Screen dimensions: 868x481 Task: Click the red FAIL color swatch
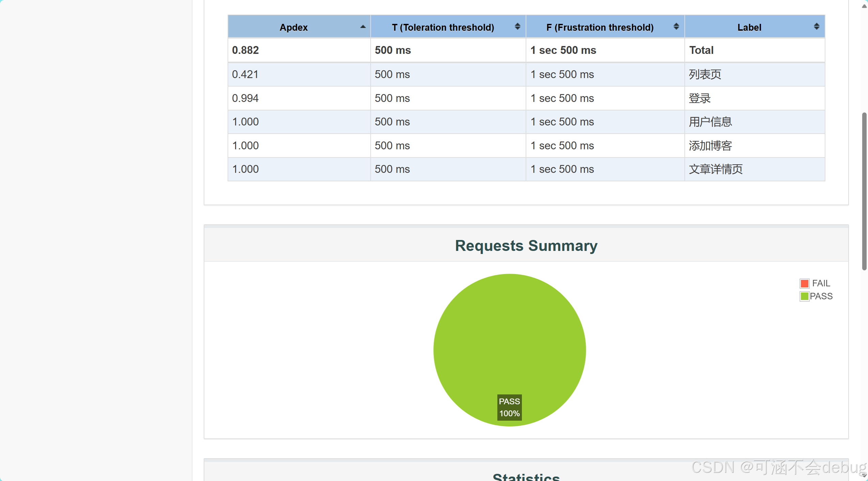(805, 283)
